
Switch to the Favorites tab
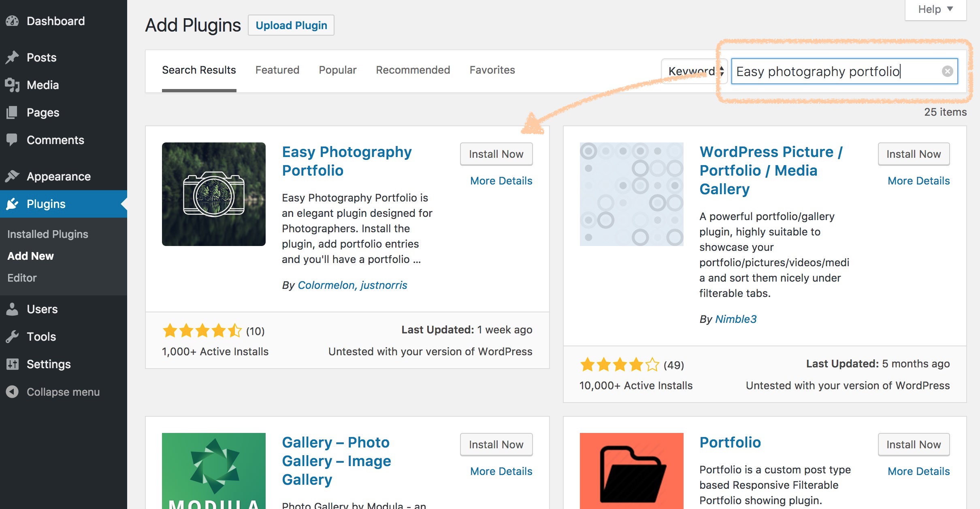492,70
